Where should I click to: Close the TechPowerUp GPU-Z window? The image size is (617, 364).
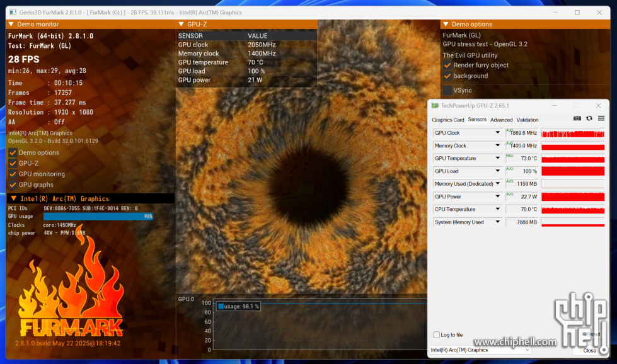(599, 106)
